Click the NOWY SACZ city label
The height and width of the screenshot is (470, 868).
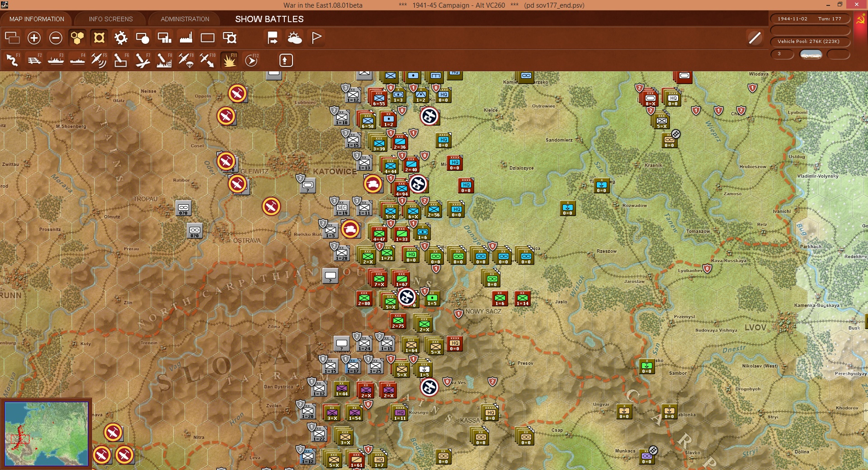click(483, 311)
